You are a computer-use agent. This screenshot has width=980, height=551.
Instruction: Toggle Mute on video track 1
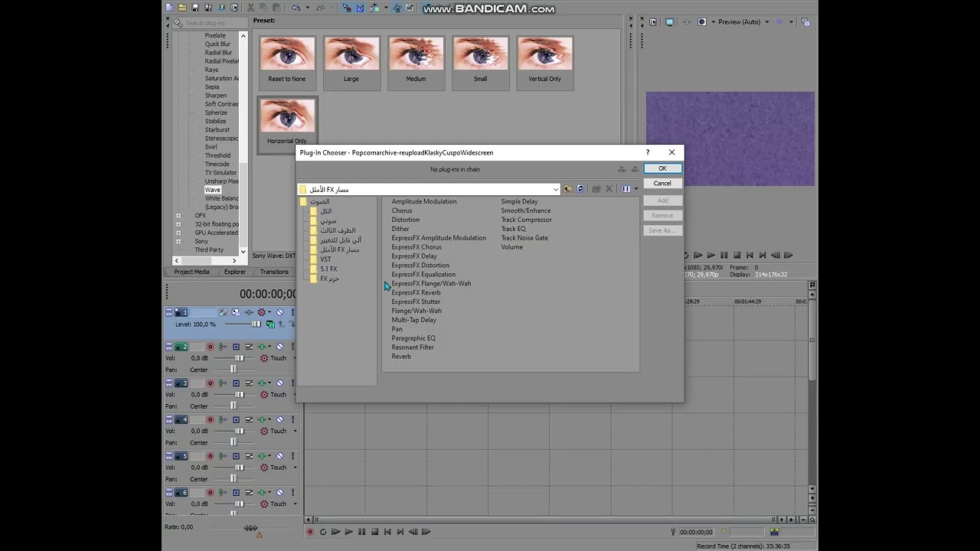(x=279, y=312)
